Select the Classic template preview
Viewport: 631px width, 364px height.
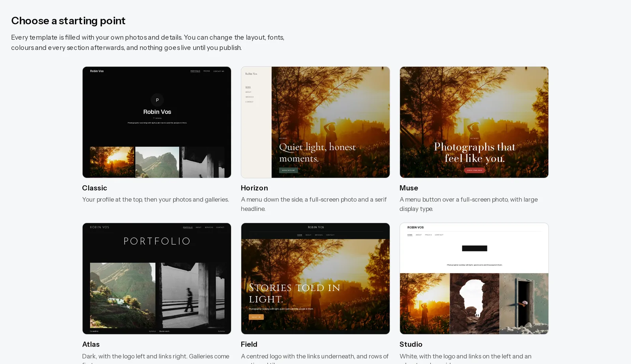tap(157, 122)
